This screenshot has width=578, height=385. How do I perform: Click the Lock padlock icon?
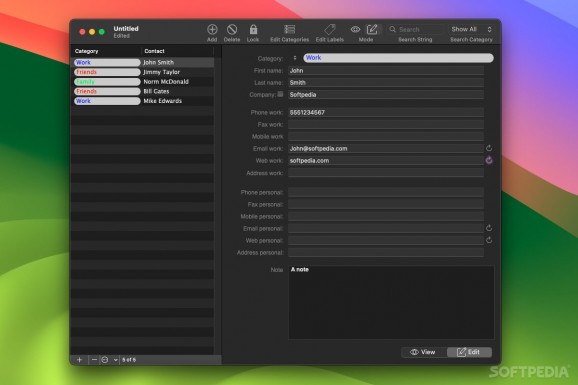[253, 30]
